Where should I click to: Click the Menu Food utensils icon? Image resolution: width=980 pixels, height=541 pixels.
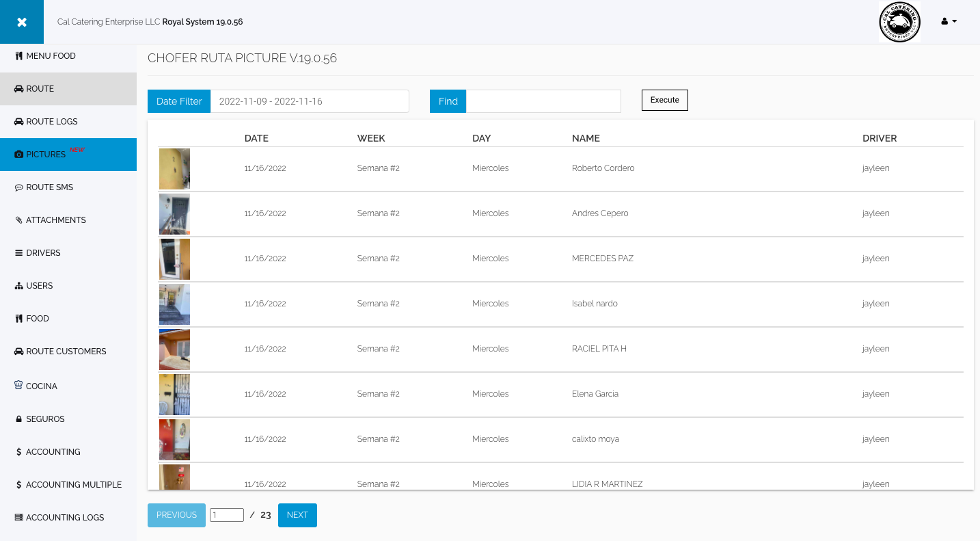coord(18,56)
